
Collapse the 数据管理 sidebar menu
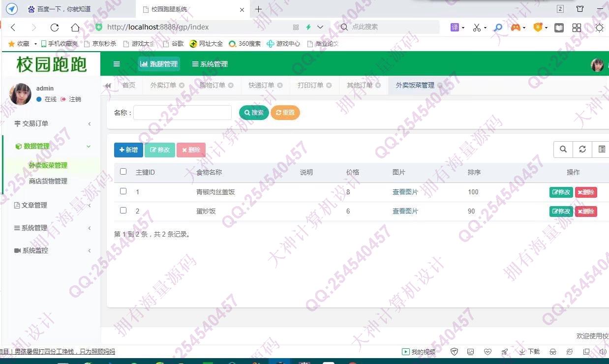(52, 146)
